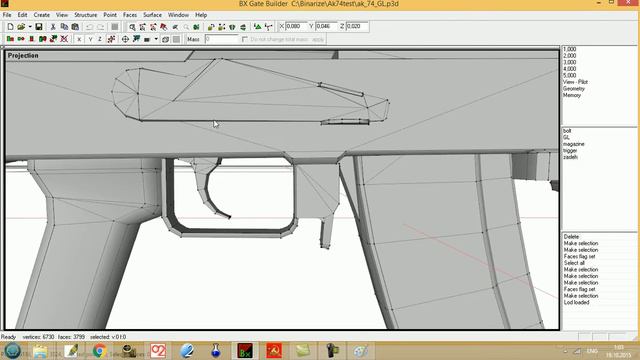The image size is (640, 360).
Task: Click the first red-green icon on second toolbar row
Action: pyautogui.click(x=10, y=39)
